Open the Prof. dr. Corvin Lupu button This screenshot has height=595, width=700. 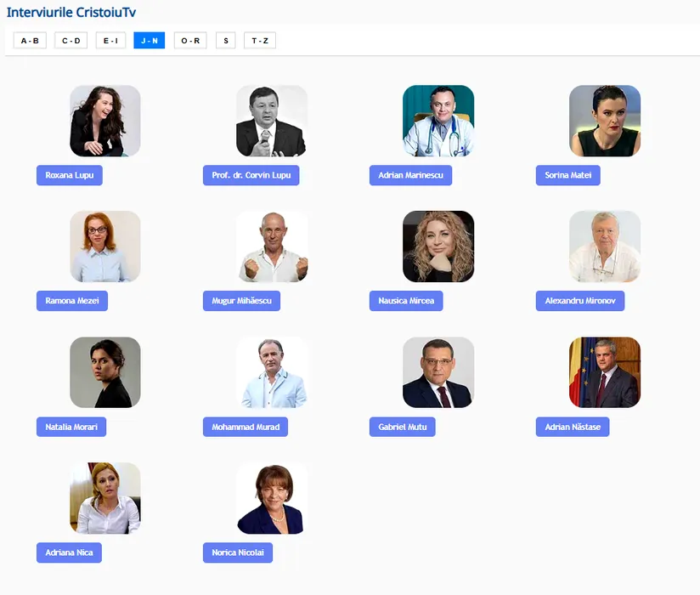tap(251, 175)
